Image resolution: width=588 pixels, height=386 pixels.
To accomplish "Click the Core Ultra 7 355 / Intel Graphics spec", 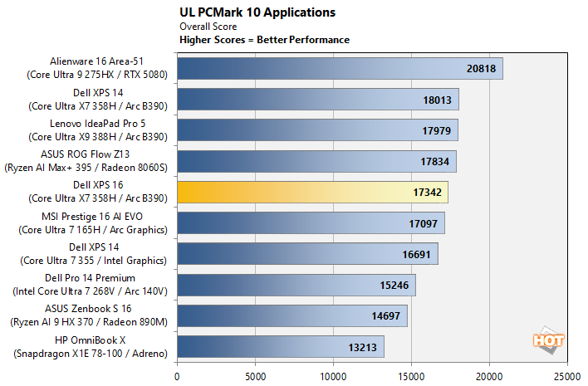I will pos(93,261).
